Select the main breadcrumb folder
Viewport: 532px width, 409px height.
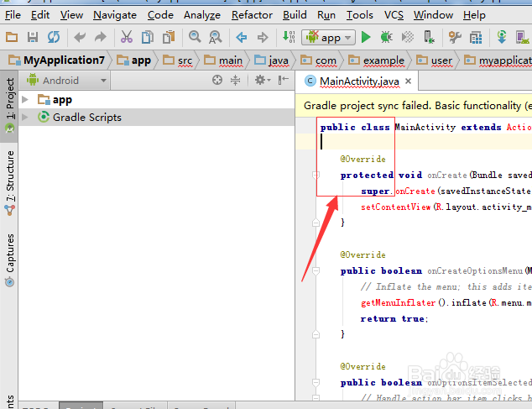click(x=223, y=60)
